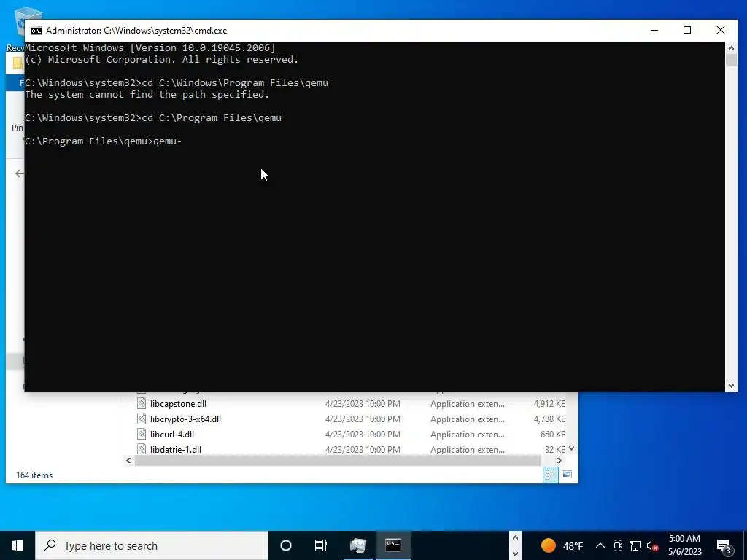This screenshot has height=560, width=747.
Task: Click the File Explorer taskbar app icon
Action: [x=357, y=545]
